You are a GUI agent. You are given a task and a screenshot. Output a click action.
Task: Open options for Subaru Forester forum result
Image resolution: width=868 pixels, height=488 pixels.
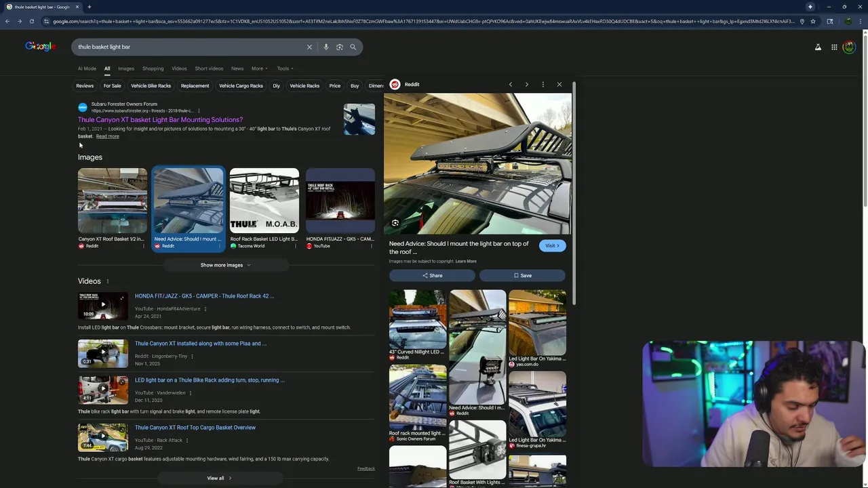(199, 110)
